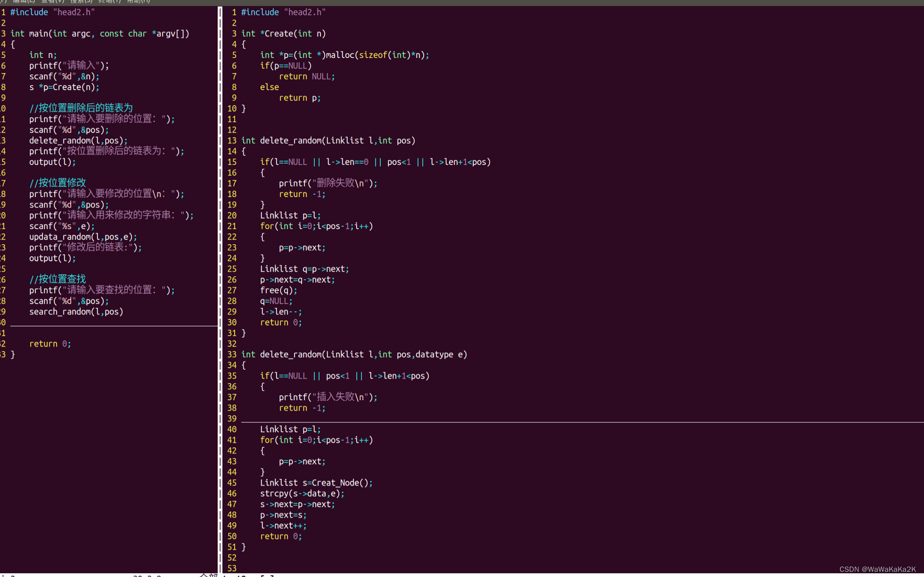Click the search_random(l,pos) line
The image size is (924, 577).
(76, 312)
